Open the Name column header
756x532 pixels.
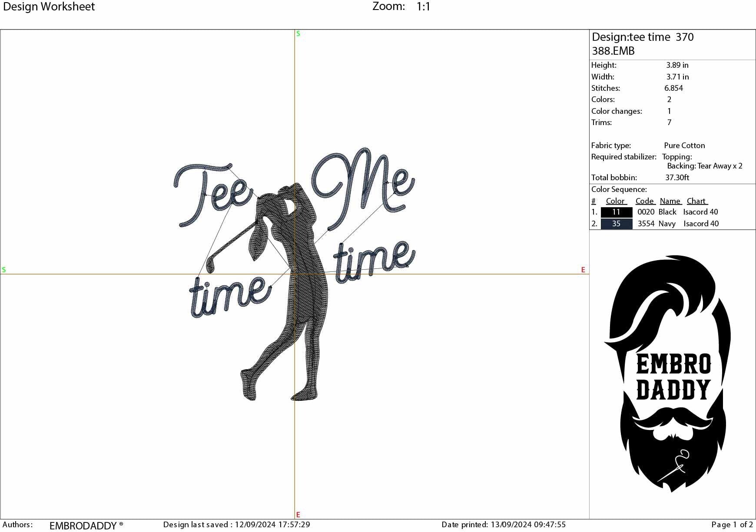(670, 201)
